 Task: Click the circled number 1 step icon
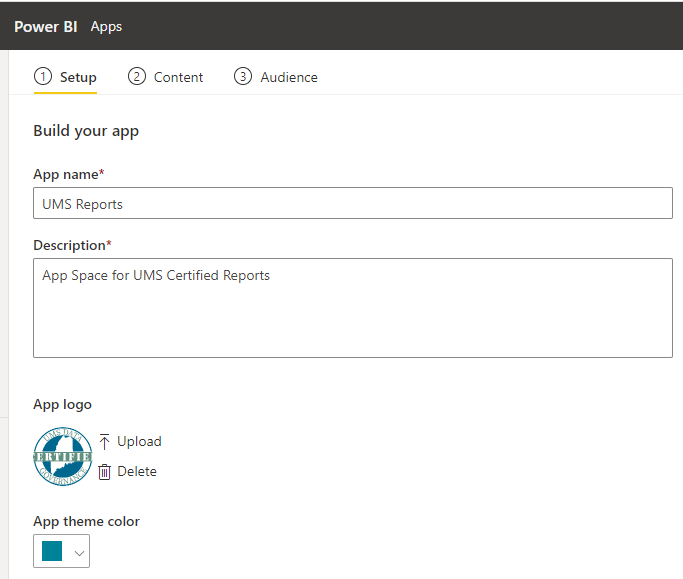click(43, 77)
